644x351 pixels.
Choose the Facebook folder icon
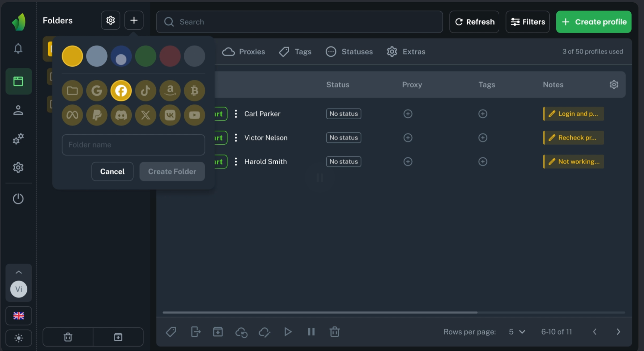point(121,91)
